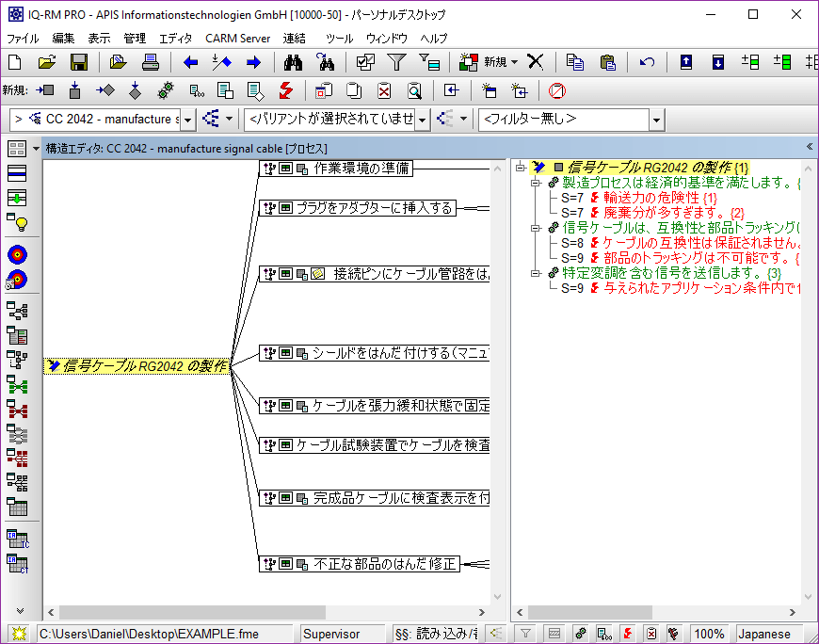Click the paste clipboard icon
The height and width of the screenshot is (644, 819).
pyautogui.click(x=607, y=62)
